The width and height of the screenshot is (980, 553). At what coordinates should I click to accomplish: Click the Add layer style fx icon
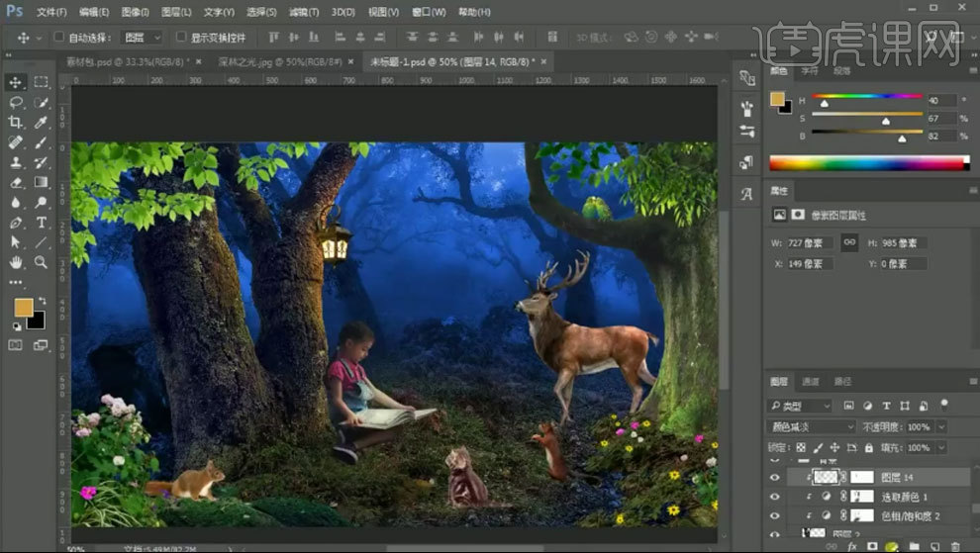point(852,546)
